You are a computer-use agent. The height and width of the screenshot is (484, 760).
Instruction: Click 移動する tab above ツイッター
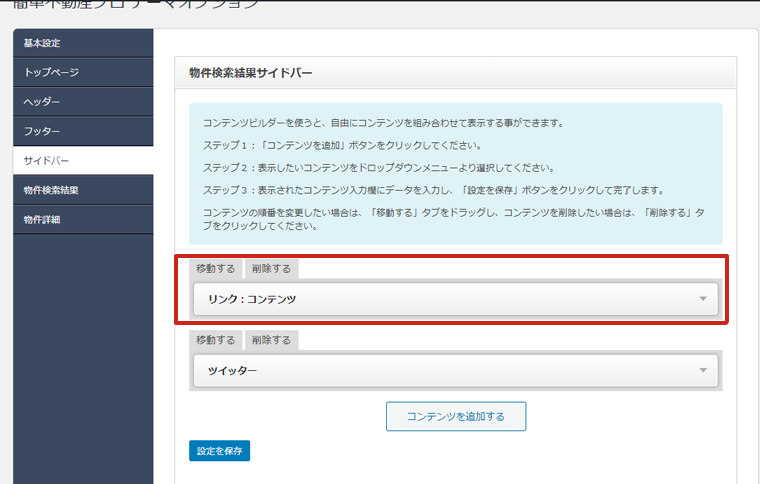coord(216,340)
